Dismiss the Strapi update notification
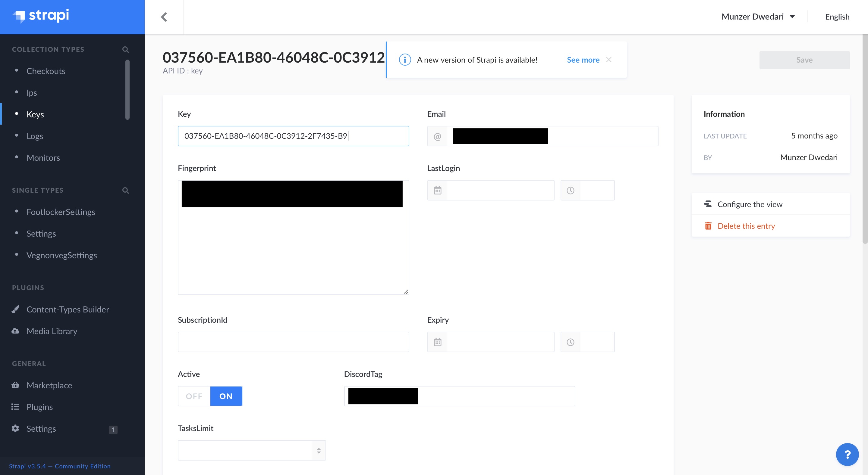Screen dimensions: 868x475 click(609, 60)
